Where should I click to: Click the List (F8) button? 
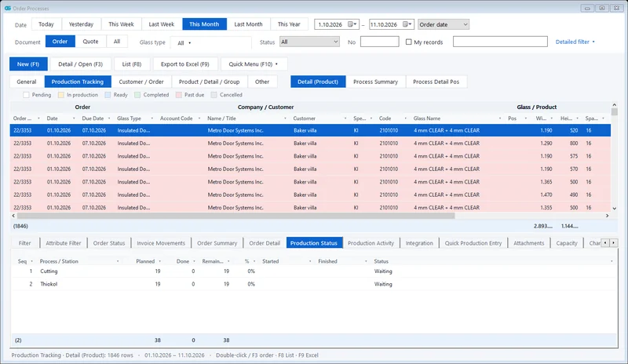132,64
